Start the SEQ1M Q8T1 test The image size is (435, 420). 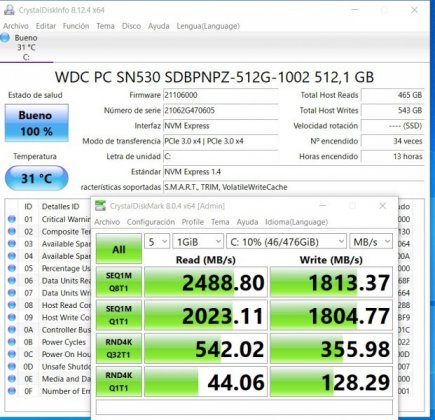click(x=119, y=282)
